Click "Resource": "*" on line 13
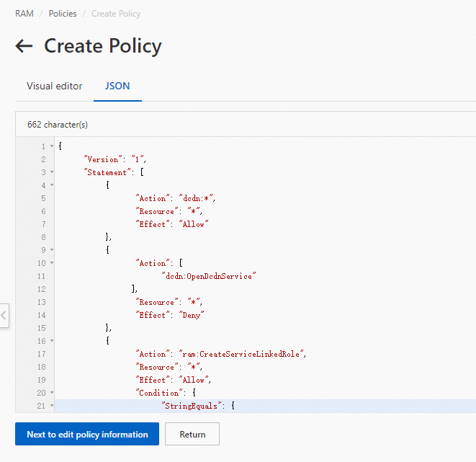 coord(169,302)
